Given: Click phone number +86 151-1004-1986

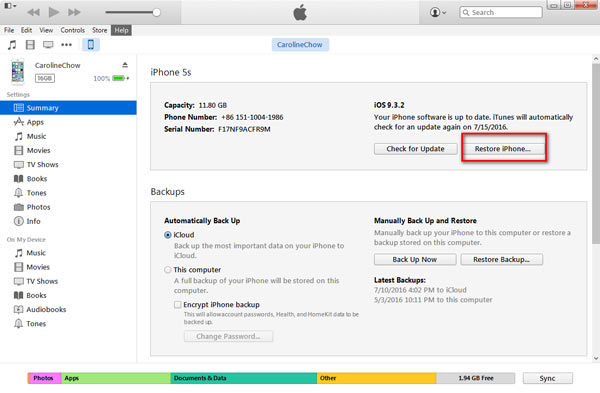Looking at the screenshot, I should (x=252, y=117).
